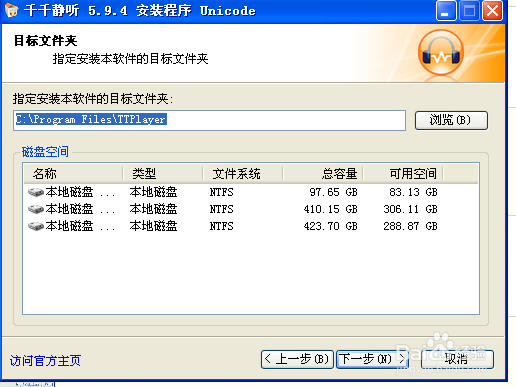Click the orange headphone logo icon
The height and width of the screenshot is (387, 516).
point(441,53)
